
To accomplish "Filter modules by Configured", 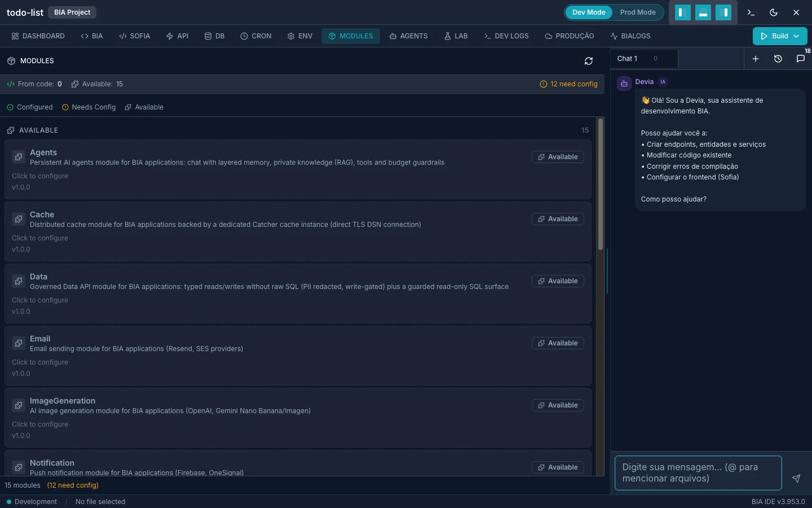I will (30, 107).
